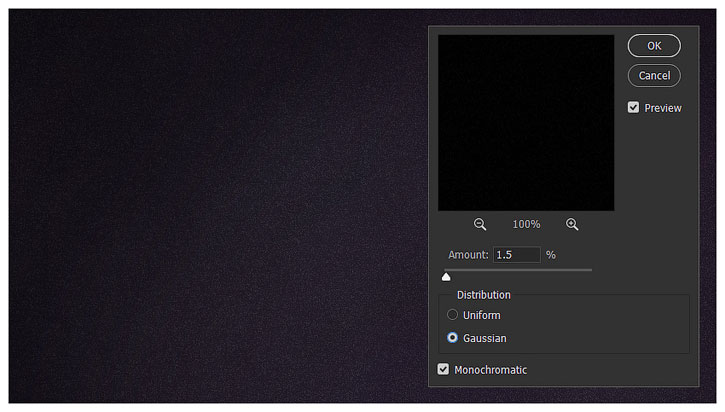Select Uniform distribution
This screenshot has height=412, width=725.
coord(452,315)
